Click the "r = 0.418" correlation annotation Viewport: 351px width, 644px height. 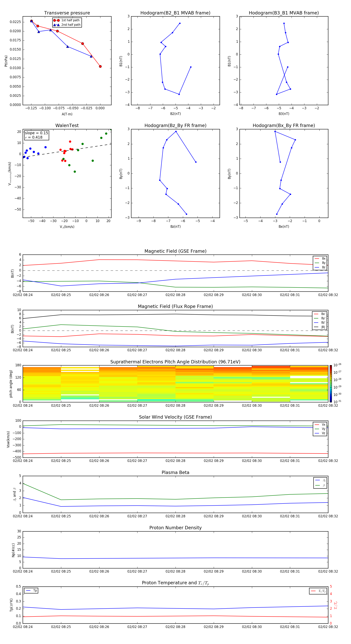[34, 137]
